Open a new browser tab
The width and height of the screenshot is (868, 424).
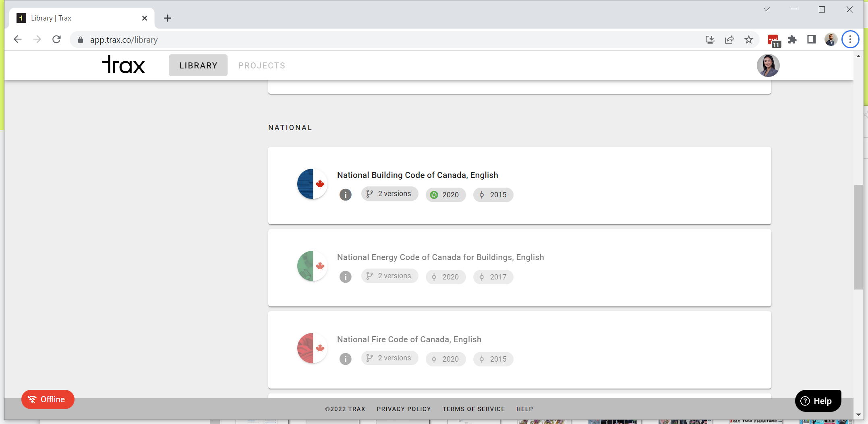coord(168,18)
